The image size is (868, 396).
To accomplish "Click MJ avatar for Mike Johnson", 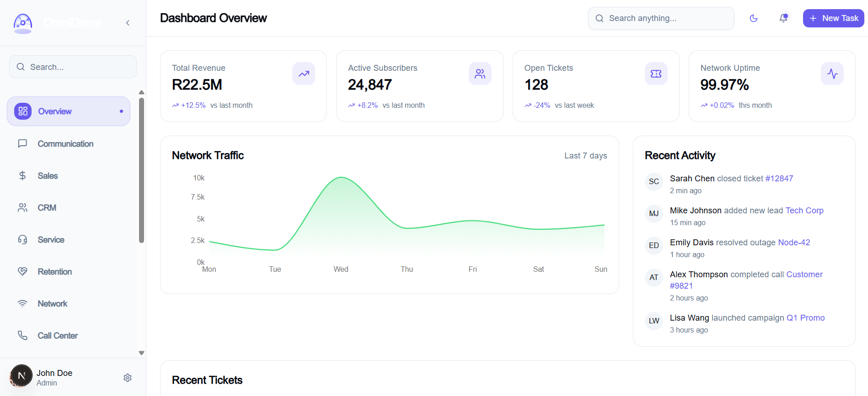I will coord(654,213).
